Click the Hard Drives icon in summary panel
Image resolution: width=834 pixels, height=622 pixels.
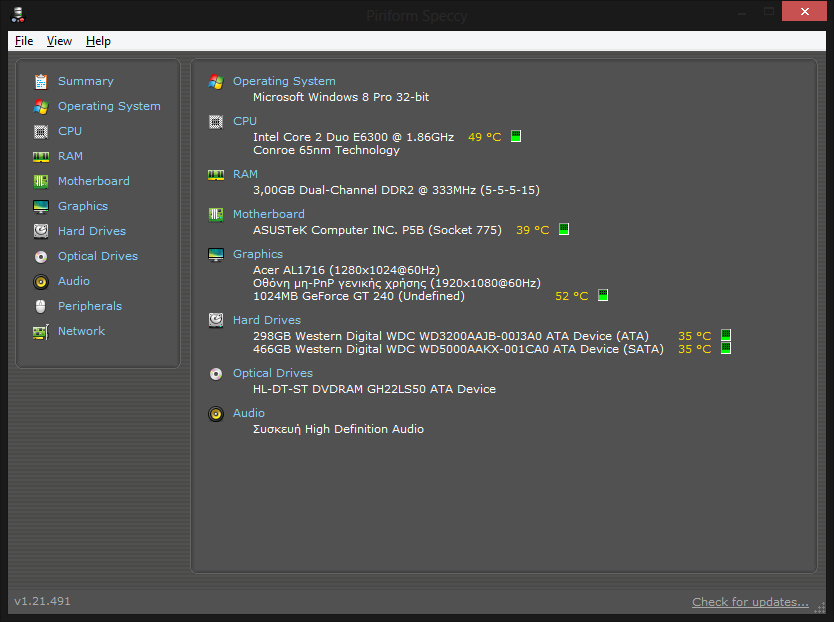click(216, 320)
